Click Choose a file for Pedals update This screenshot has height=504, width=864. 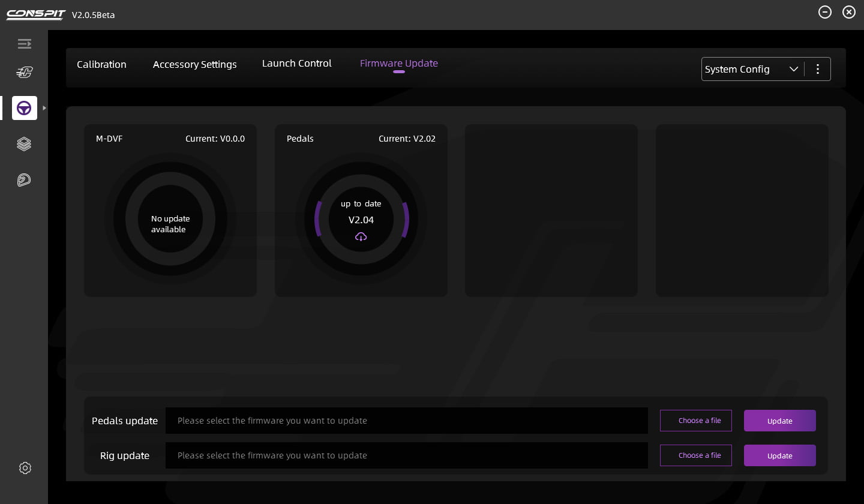(695, 421)
